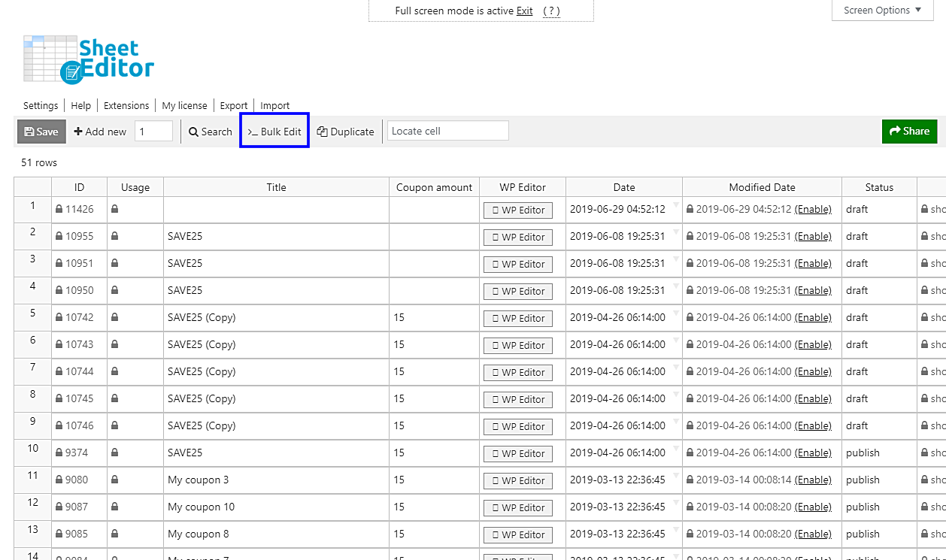Viewport: 946px width, 560px height.
Task: Open the Bulk Edit tool
Action: 274,132
